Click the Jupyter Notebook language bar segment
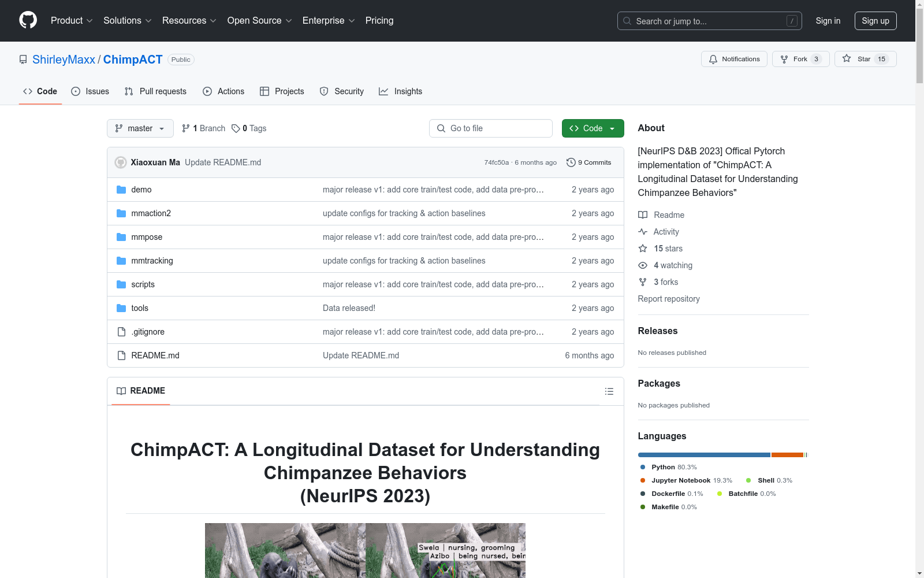Screen dimensions: 924x578 (787, 455)
